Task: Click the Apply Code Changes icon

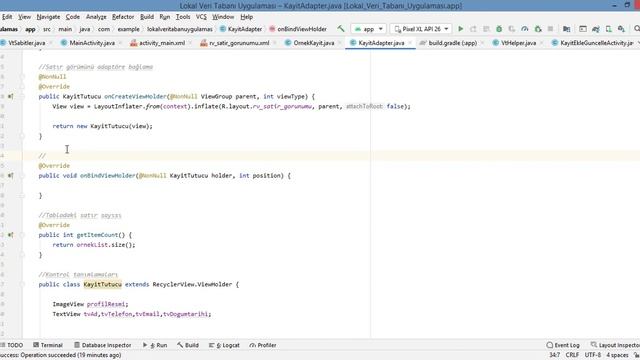Action: [x=486, y=29]
